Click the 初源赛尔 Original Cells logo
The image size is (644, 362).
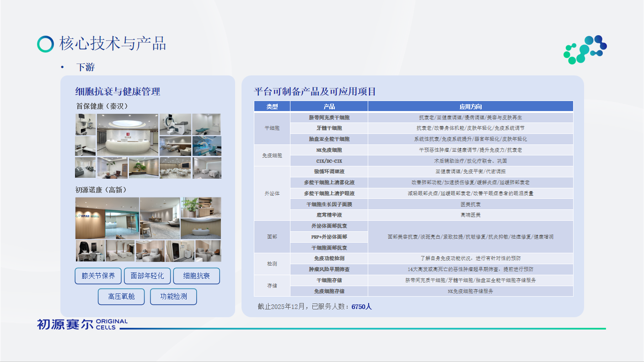(x=82, y=324)
